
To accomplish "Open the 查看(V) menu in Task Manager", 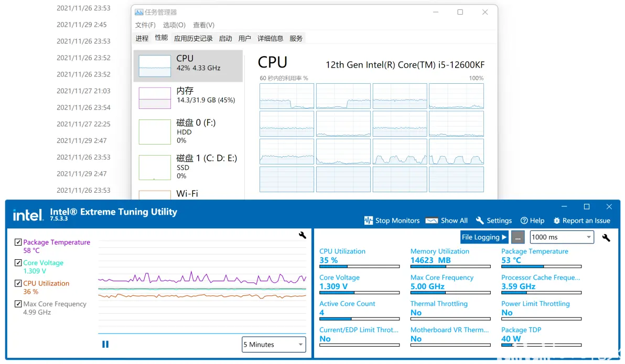I will [x=203, y=25].
